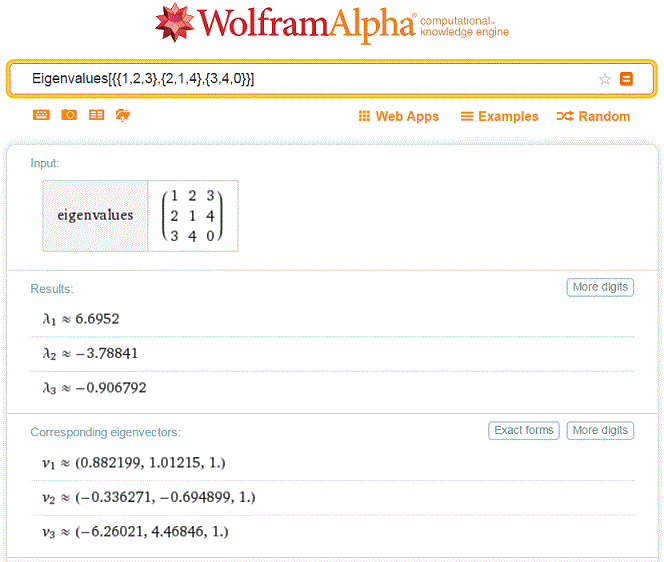Viewport: 664px width, 562px height.
Task: Click the input matrix display
Action: tap(193, 216)
